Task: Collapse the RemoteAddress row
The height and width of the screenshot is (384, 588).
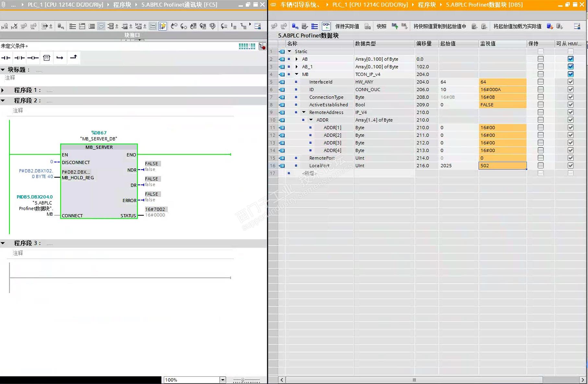Action: click(304, 112)
